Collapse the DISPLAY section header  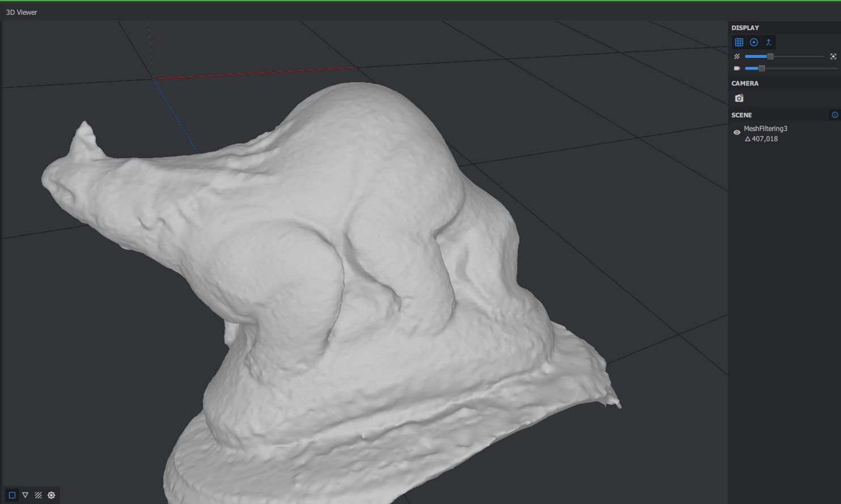coord(745,28)
